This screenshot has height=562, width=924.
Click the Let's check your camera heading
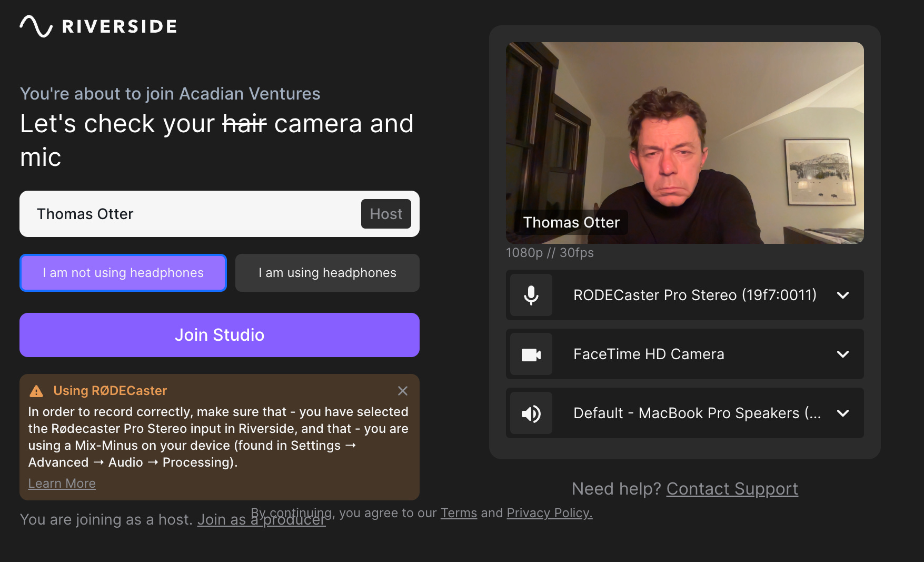click(217, 140)
